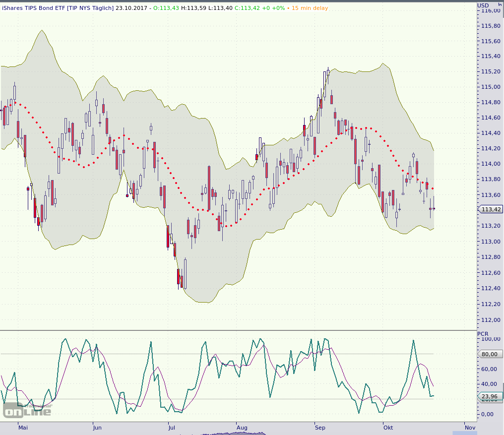Click the Mai label on time axis
The image size is (504, 435).
pyautogui.click(x=23, y=428)
